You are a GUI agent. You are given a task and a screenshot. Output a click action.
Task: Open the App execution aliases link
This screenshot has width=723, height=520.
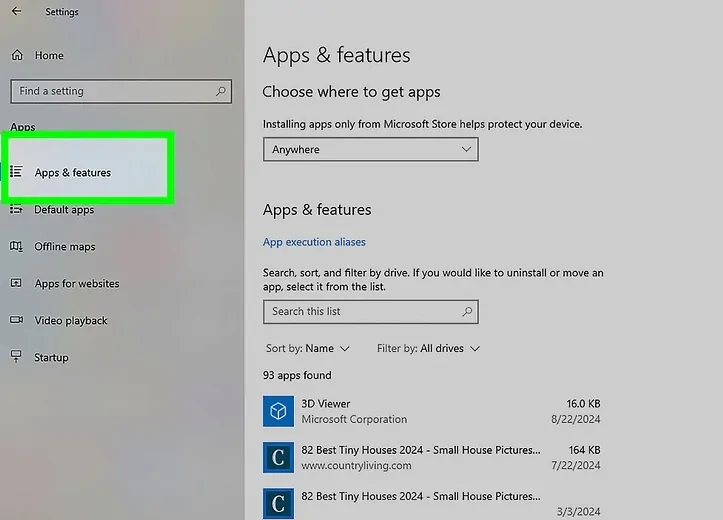tap(314, 242)
